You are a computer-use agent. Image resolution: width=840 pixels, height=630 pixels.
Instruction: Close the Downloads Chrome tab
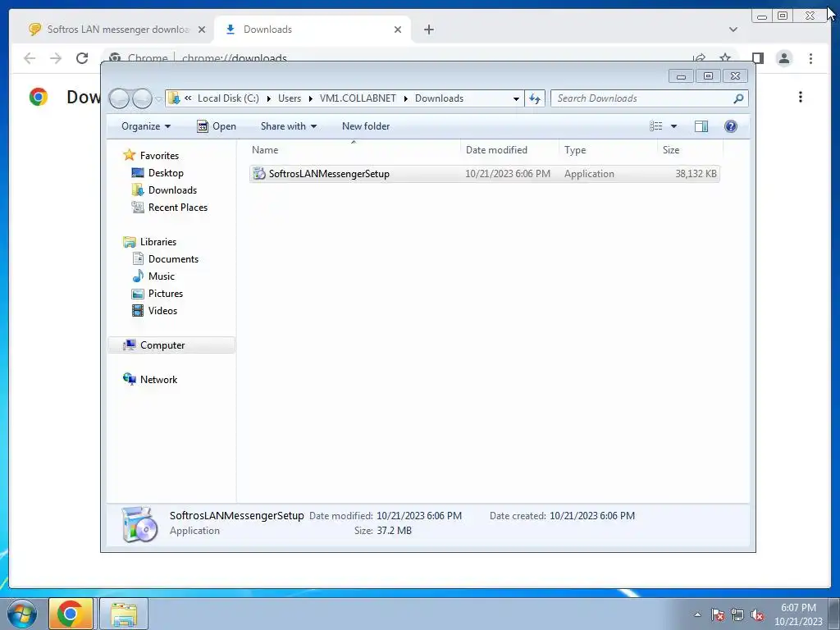click(x=398, y=30)
